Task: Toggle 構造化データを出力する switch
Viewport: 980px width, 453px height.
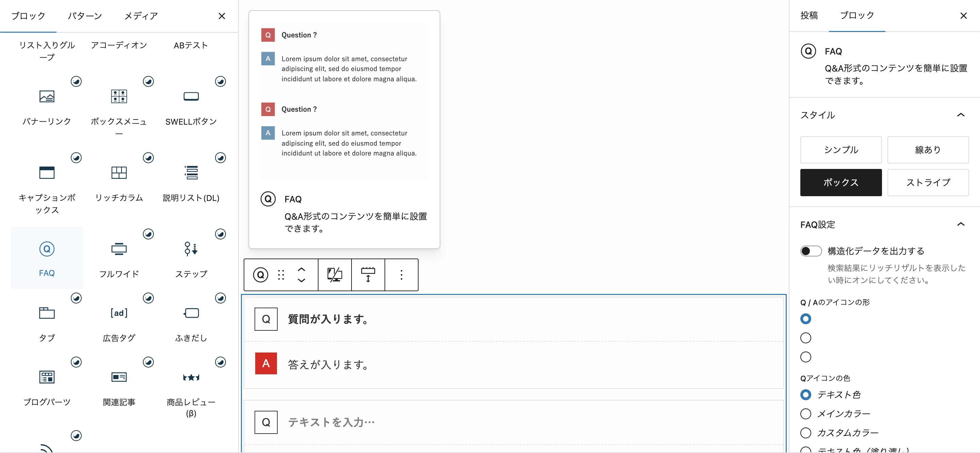Action: point(811,251)
